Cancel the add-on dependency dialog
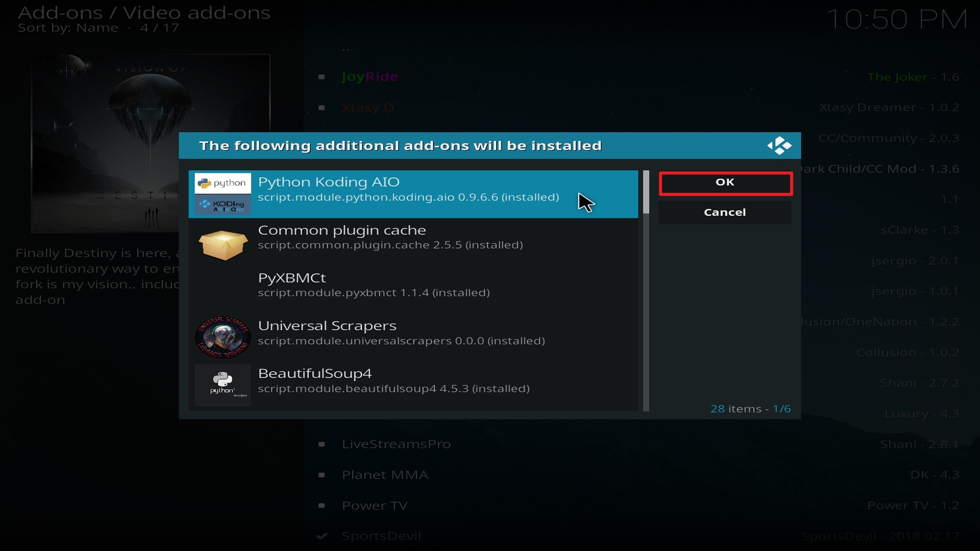 pos(725,212)
